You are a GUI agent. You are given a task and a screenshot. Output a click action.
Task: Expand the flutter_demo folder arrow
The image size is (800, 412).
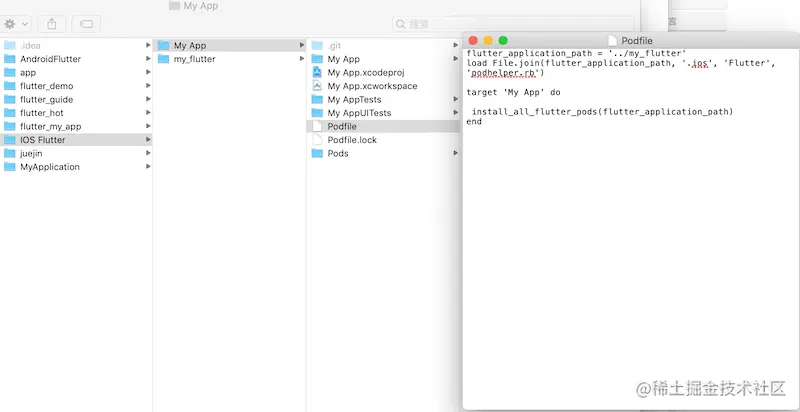[148, 86]
